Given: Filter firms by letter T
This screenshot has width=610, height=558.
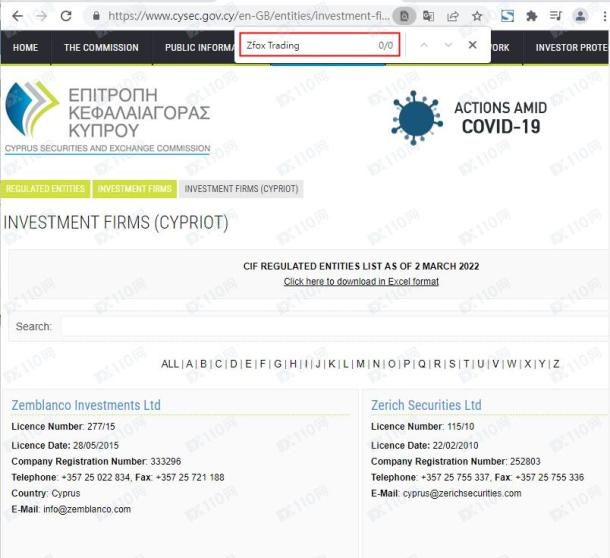Looking at the screenshot, I should pos(466,364).
